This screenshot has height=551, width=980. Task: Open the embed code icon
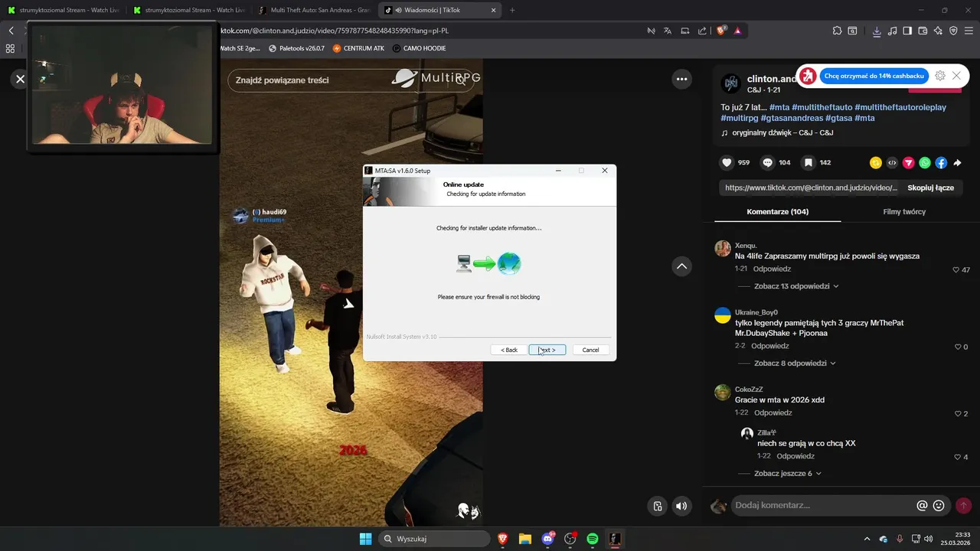pyautogui.click(x=892, y=162)
